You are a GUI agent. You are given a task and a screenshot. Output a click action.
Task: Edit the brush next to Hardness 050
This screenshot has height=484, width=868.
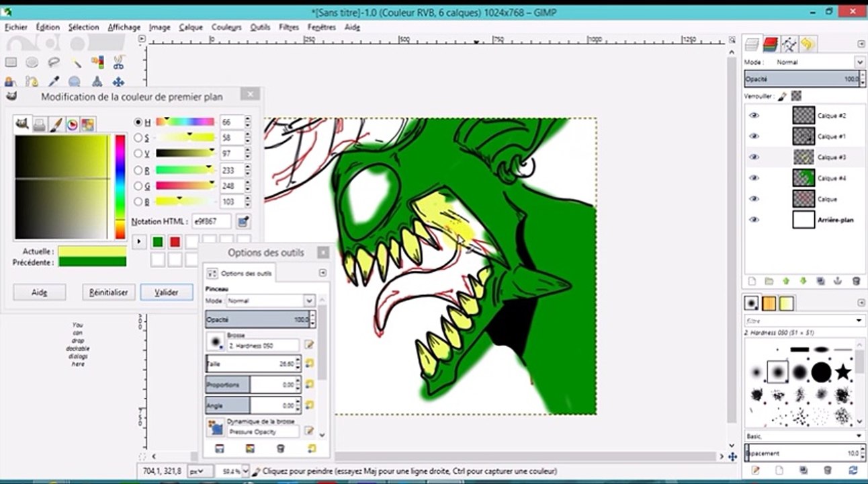tap(309, 345)
